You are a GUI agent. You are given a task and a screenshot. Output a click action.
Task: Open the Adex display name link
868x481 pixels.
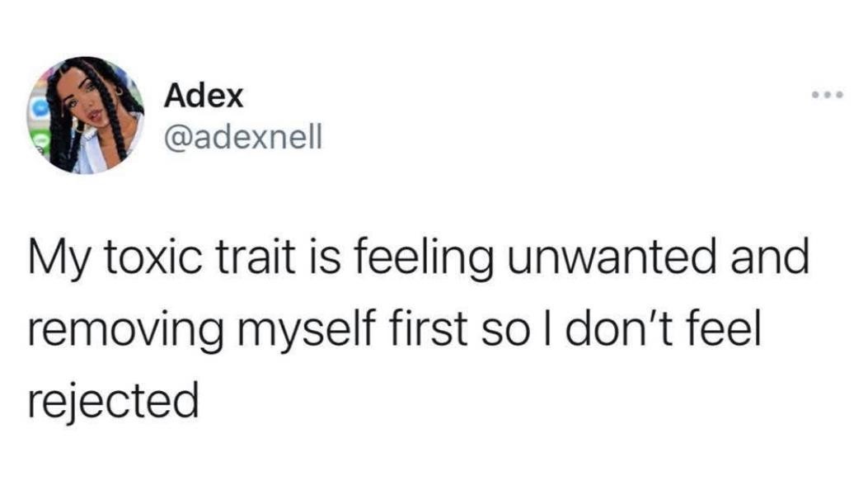tap(204, 97)
